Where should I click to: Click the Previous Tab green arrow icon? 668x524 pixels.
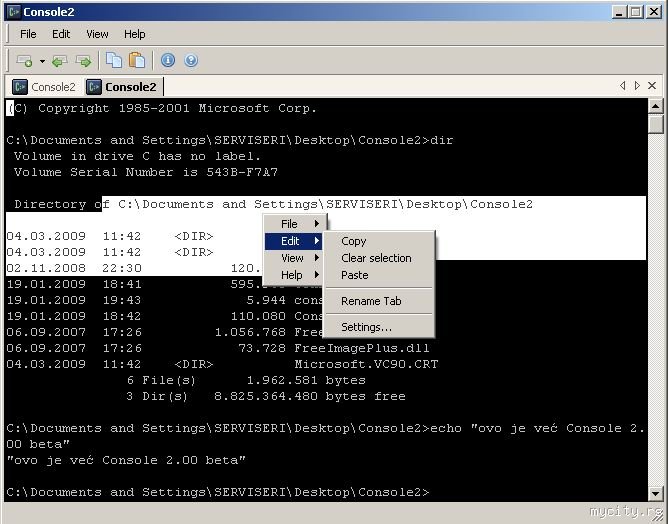pos(60,61)
